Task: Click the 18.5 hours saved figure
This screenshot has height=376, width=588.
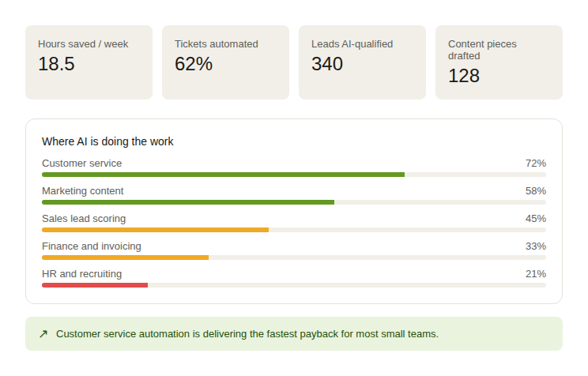Action: tap(56, 64)
